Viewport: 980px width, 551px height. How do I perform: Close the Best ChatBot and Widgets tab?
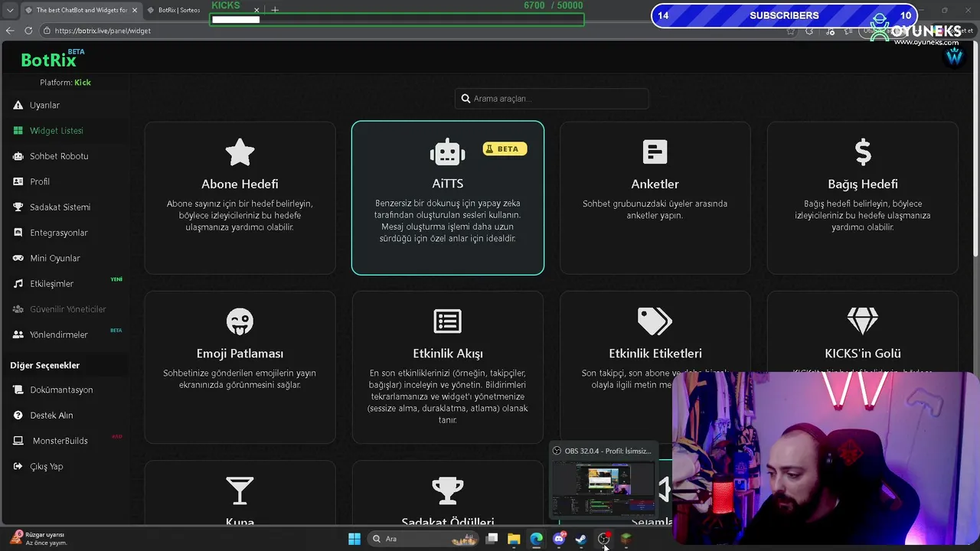[135, 10]
